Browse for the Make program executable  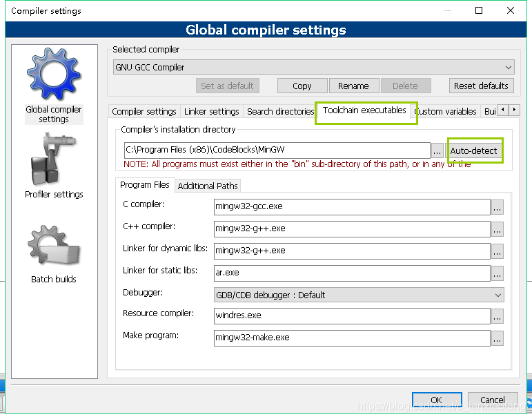pos(497,338)
